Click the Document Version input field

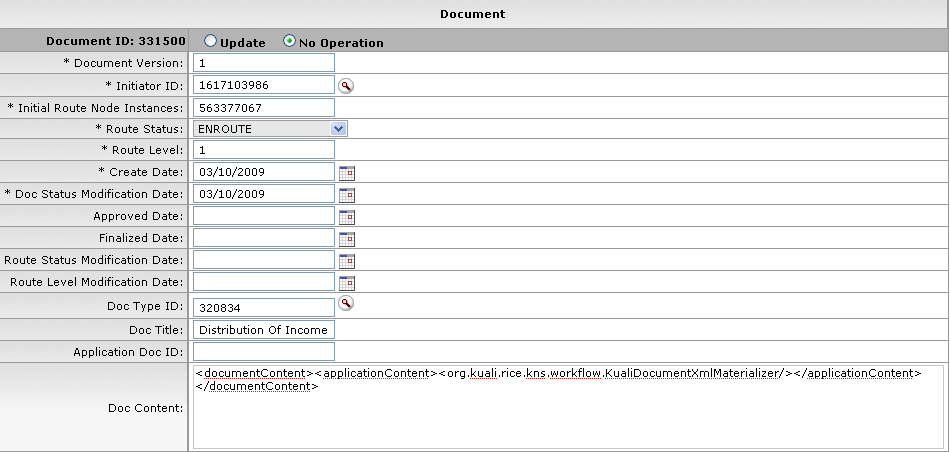(x=263, y=63)
